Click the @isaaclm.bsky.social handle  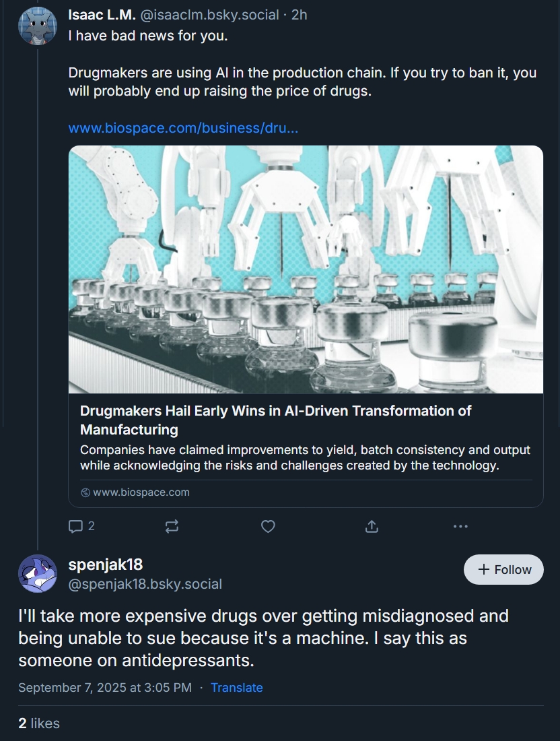point(209,14)
